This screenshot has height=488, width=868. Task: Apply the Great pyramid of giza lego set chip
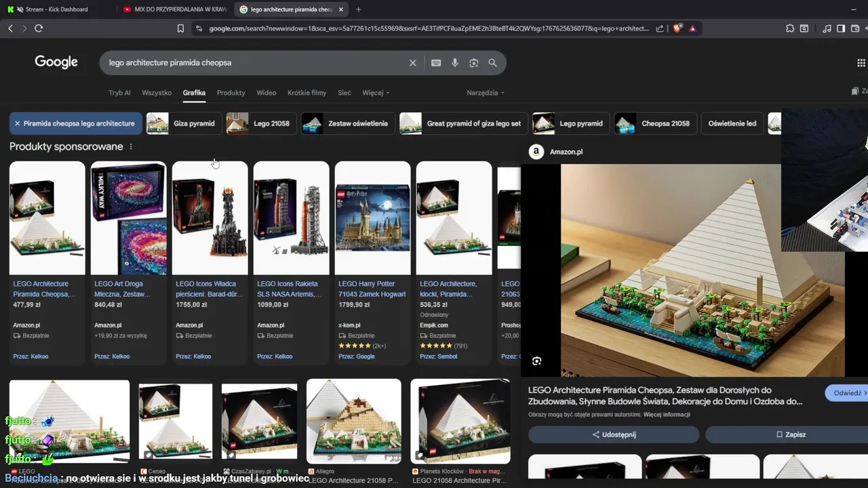(x=464, y=123)
